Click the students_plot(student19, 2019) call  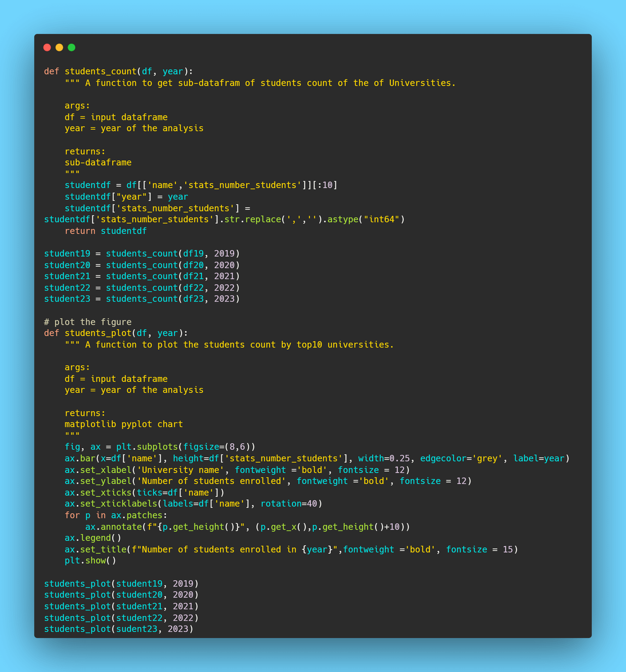(121, 584)
